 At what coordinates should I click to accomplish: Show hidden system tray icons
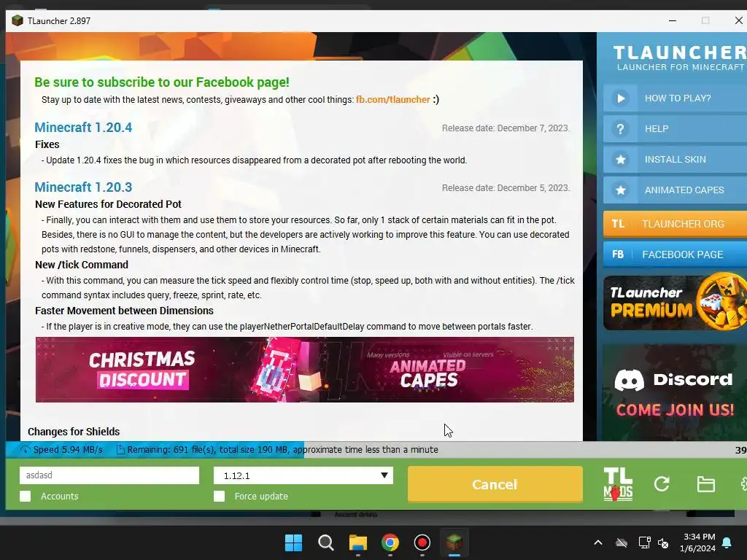pos(598,542)
